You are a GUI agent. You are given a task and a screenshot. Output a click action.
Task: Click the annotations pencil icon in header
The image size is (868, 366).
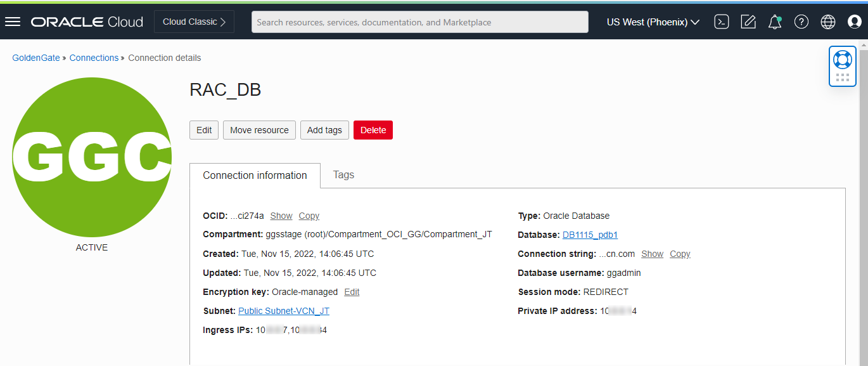pyautogui.click(x=748, y=21)
